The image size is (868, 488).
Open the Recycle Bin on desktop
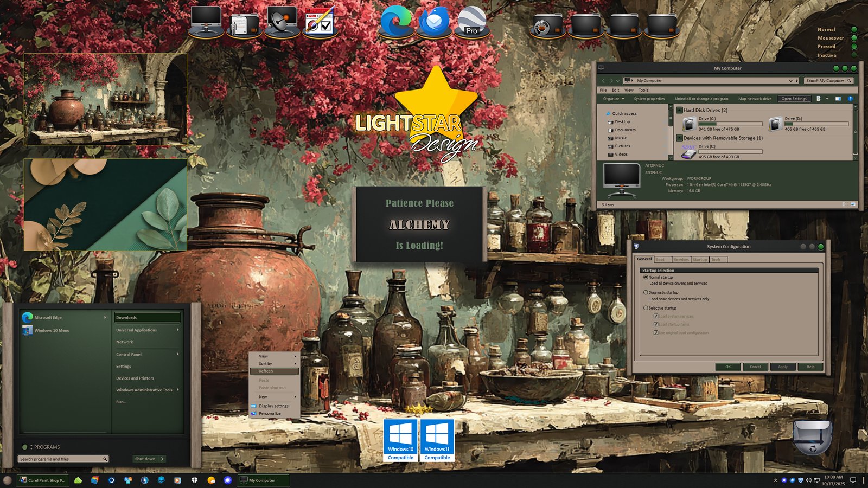point(812,436)
